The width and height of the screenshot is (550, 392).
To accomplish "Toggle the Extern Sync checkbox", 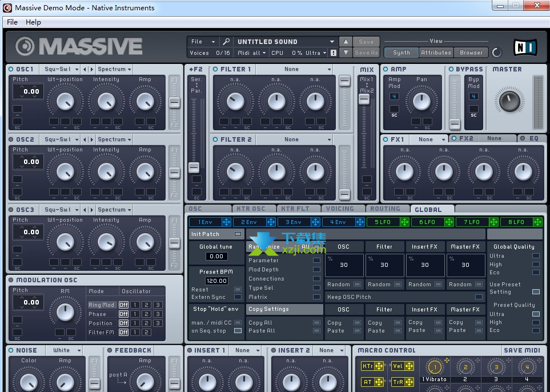I will tap(238, 297).
